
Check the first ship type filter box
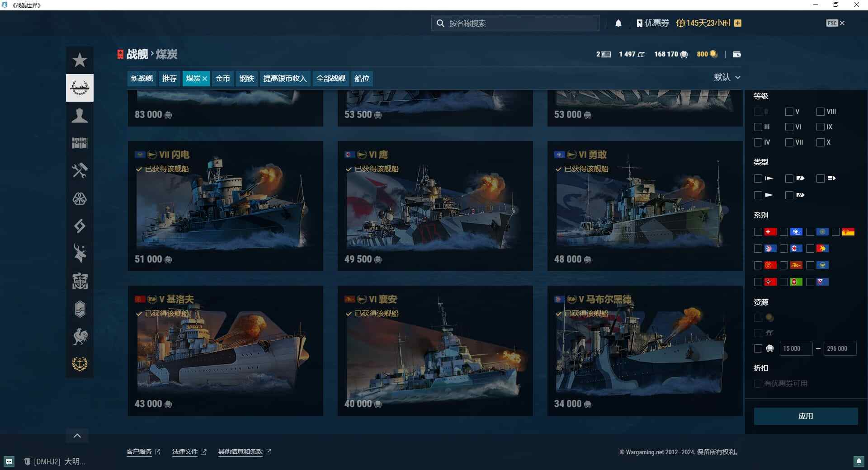(x=758, y=179)
